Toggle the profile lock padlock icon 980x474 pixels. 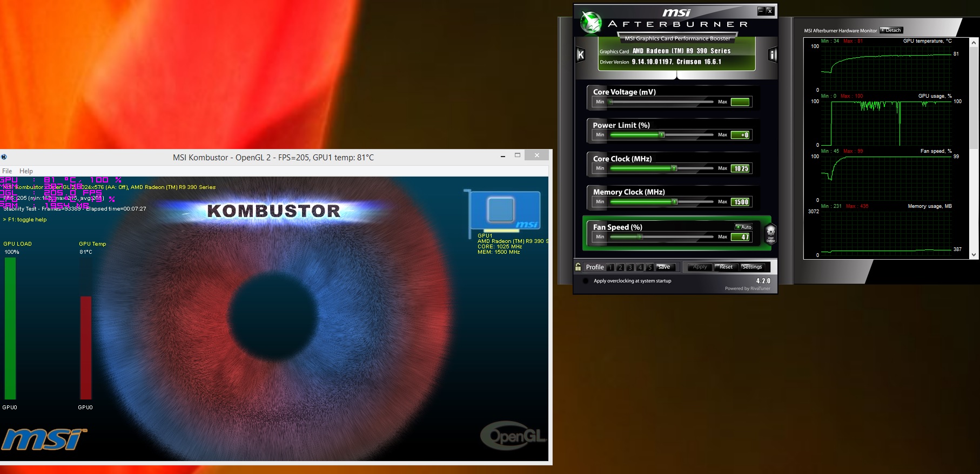point(578,267)
